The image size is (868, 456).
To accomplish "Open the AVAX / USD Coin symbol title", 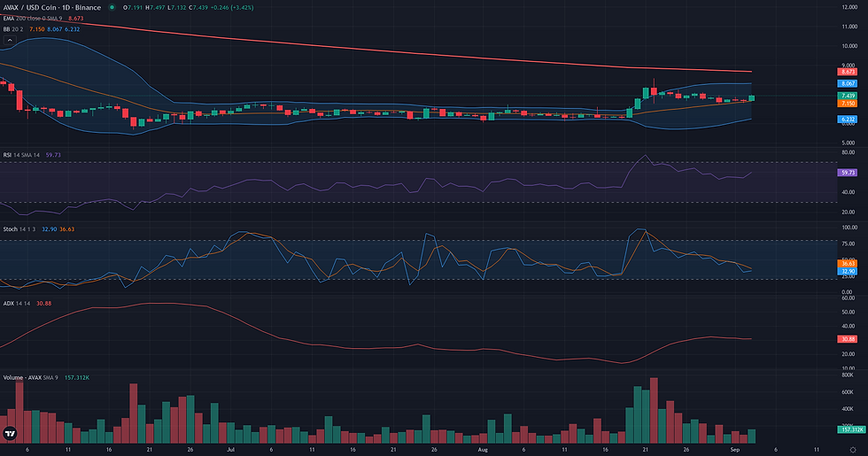I will (52, 8).
